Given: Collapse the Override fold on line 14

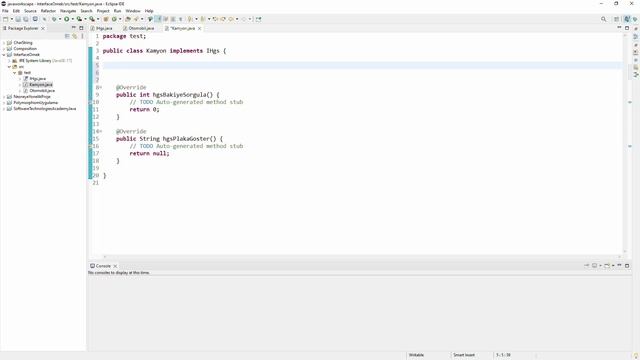Looking at the screenshot, I should point(101,131).
